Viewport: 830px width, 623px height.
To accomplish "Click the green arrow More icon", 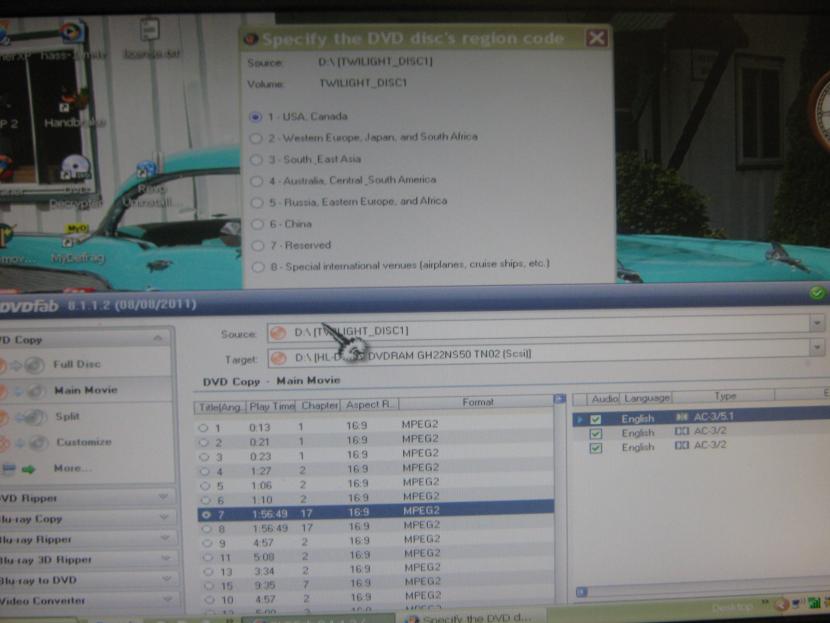I will tap(29, 469).
